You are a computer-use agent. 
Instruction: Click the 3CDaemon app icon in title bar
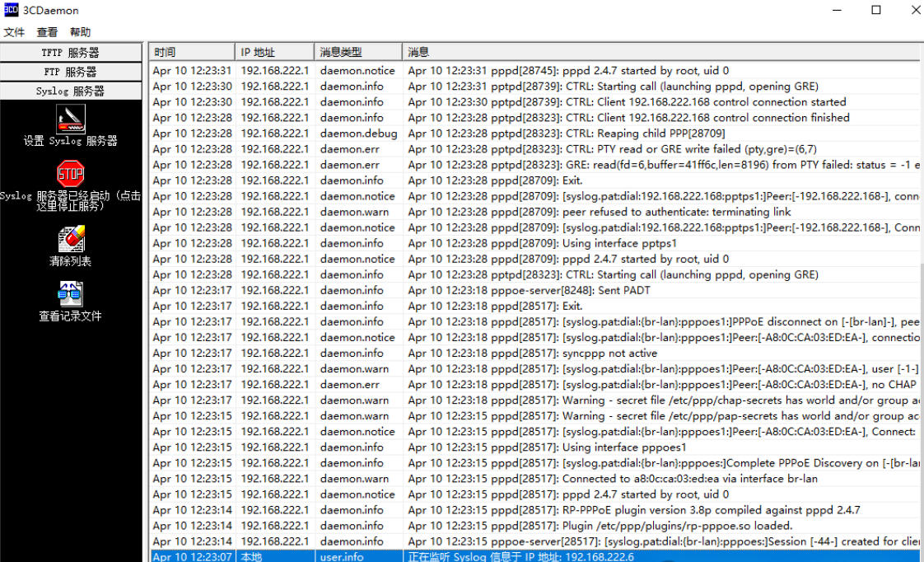(x=12, y=10)
